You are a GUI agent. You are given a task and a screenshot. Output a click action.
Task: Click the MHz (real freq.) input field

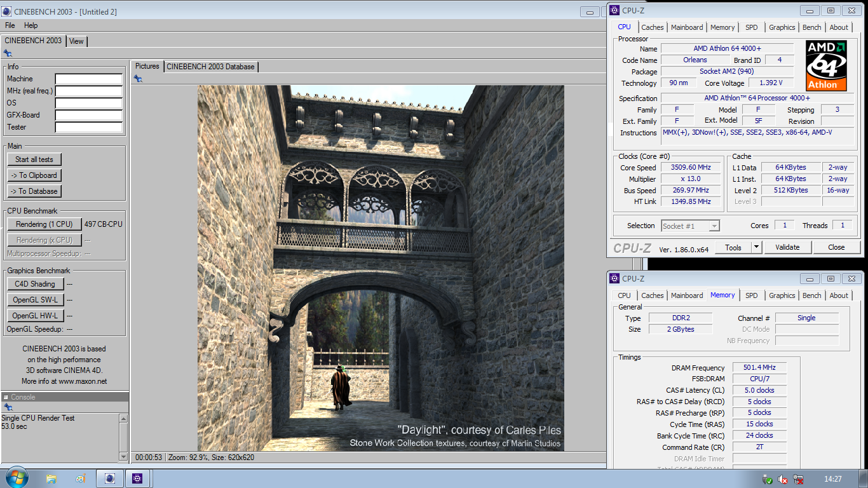click(x=88, y=91)
